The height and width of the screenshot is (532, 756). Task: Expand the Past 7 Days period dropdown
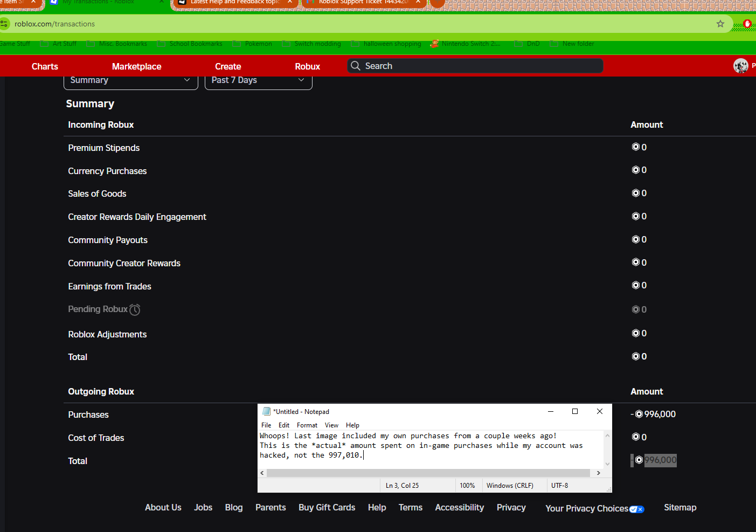[259, 80]
